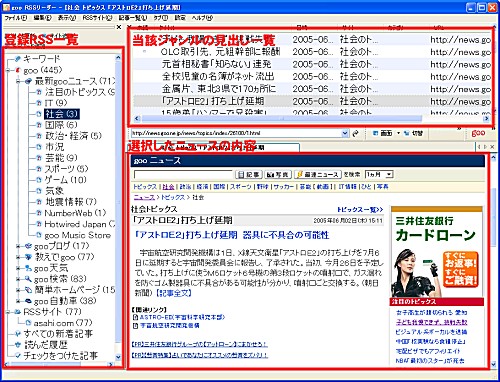The width and height of the screenshot is (500, 382).
Task: Click the goo自動車 car icon
Action: click(29, 301)
